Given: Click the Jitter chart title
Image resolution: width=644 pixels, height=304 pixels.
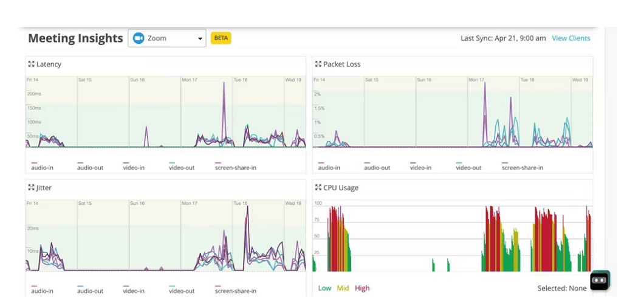Looking at the screenshot, I should coord(44,187).
